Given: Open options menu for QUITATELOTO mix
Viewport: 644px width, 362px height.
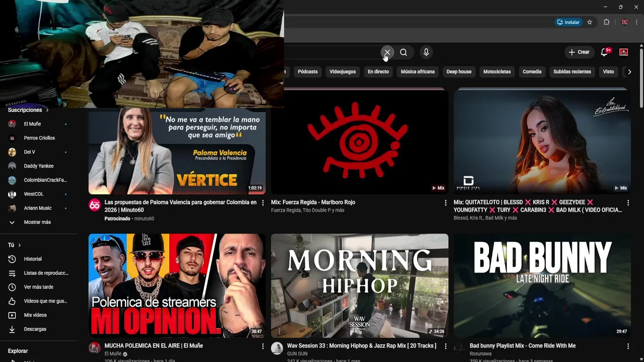Looking at the screenshot, I should [x=628, y=203].
